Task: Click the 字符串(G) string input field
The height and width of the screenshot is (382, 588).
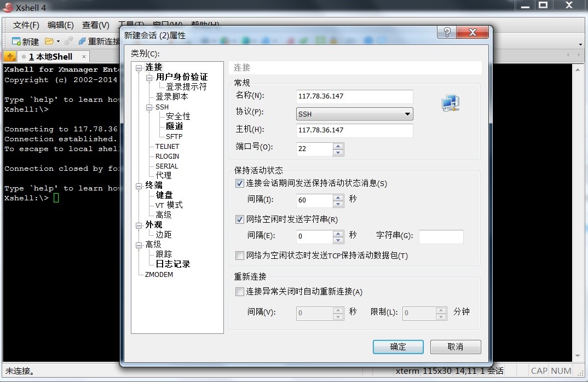Action: point(441,236)
